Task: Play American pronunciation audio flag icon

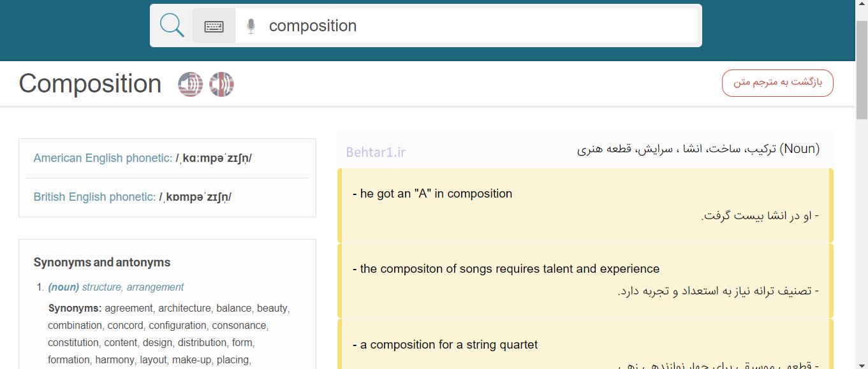Action: [x=190, y=84]
